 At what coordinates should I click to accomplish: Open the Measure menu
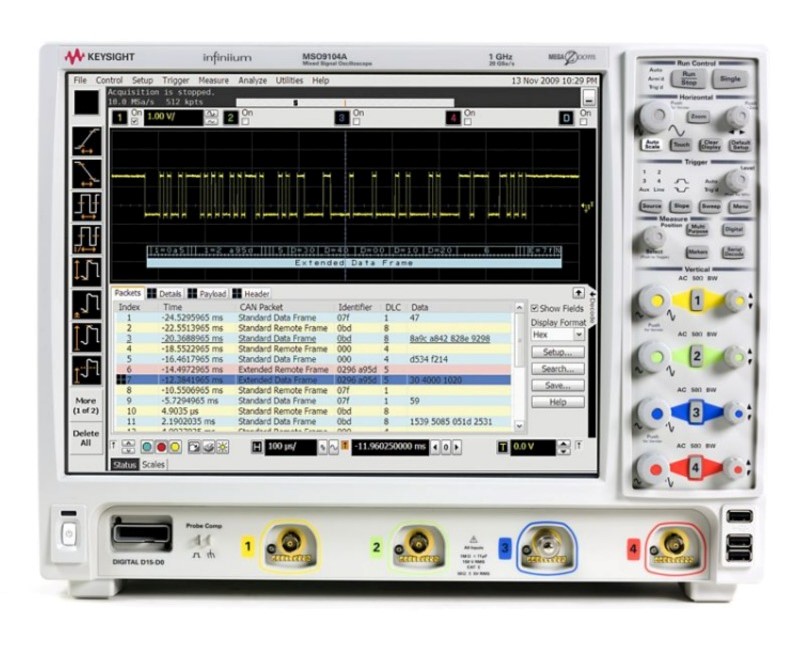[213, 80]
